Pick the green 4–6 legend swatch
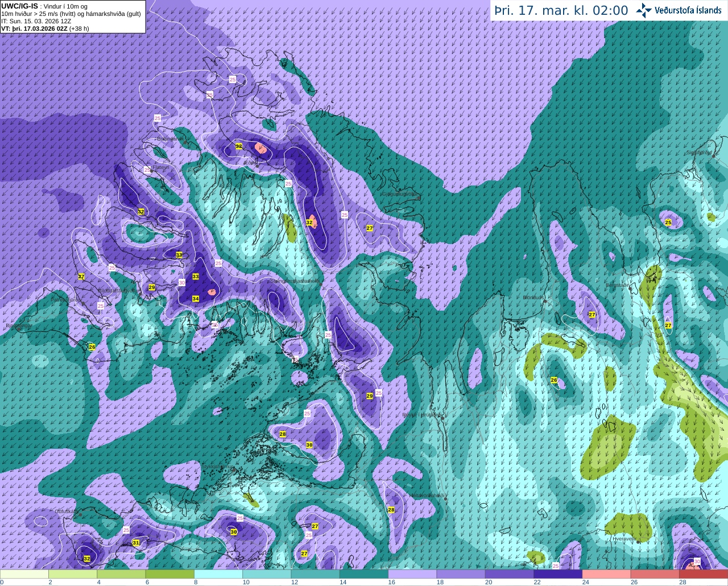 122,573
